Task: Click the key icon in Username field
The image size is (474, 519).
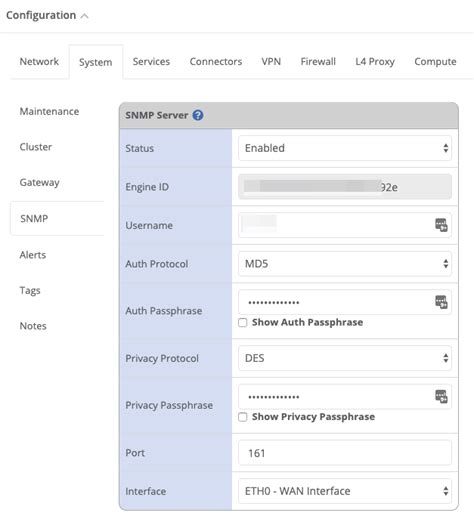Action: pos(441,225)
